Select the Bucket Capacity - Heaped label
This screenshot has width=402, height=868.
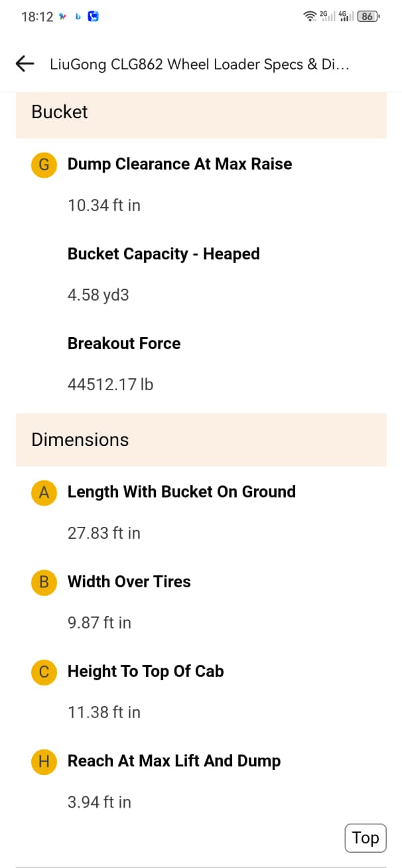click(163, 253)
